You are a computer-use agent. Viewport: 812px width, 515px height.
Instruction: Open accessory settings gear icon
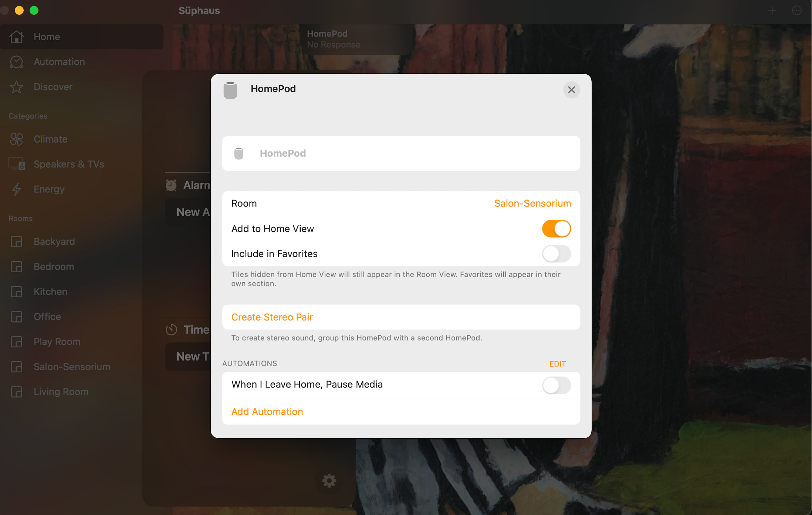pyautogui.click(x=329, y=481)
